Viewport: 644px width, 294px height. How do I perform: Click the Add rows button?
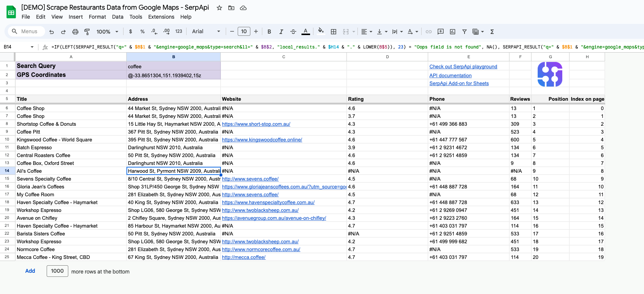click(30, 271)
